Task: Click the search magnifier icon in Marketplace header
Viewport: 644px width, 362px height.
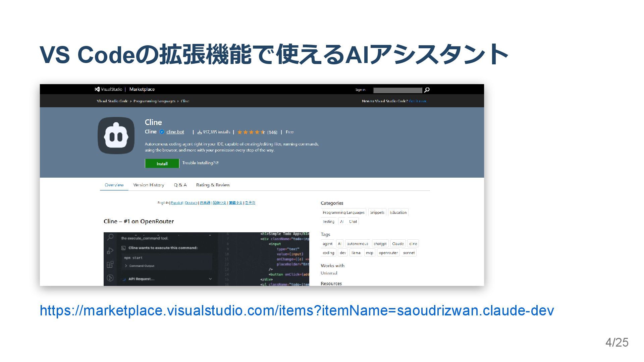Action: click(x=427, y=90)
